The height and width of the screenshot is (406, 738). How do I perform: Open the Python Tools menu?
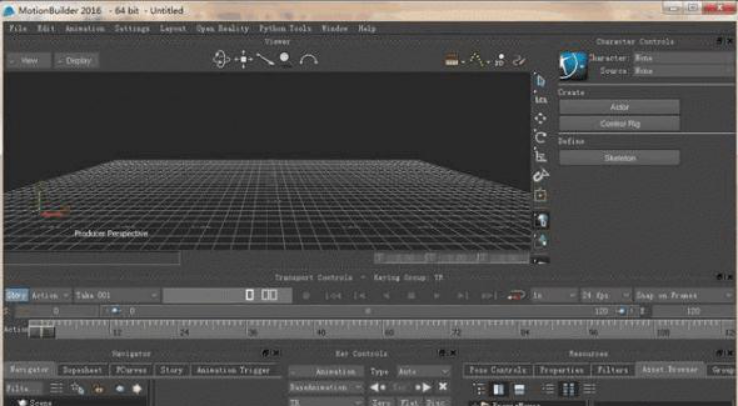285,28
